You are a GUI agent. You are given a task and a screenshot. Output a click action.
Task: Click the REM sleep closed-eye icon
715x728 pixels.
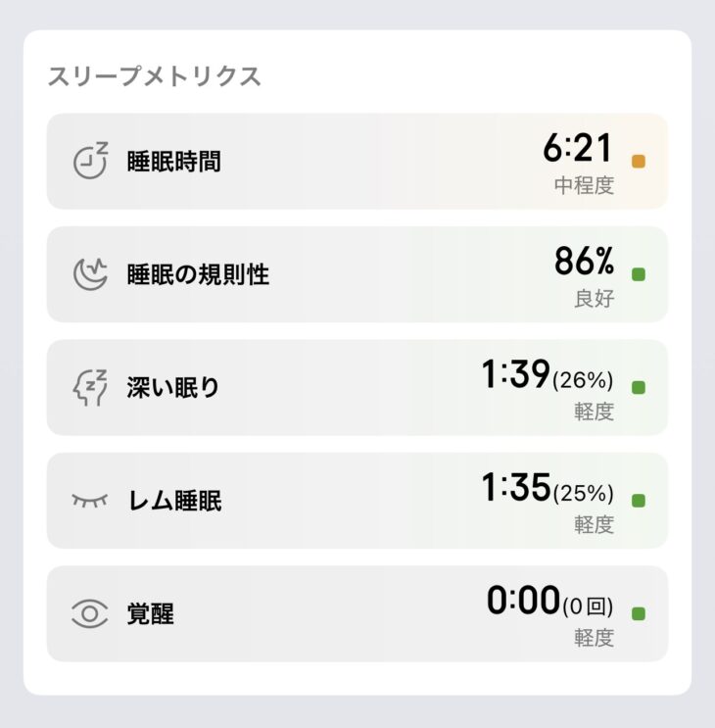90,501
